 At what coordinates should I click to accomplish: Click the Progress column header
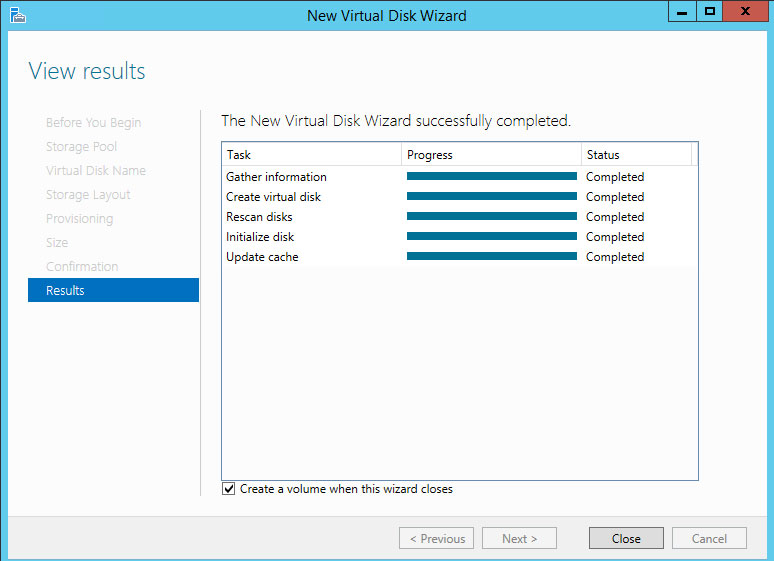(491, 155)
